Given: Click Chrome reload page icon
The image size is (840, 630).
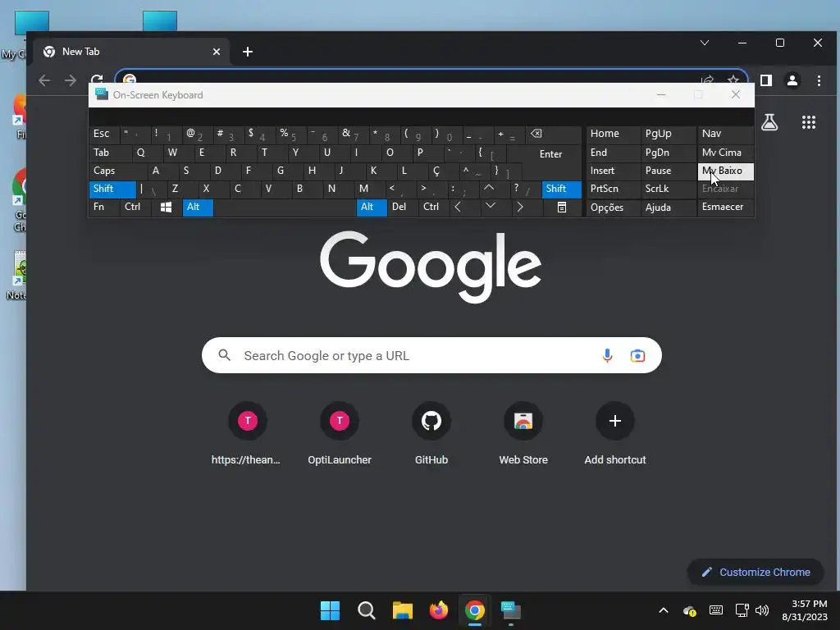Looking at the screenshot, I should point(97,80).
